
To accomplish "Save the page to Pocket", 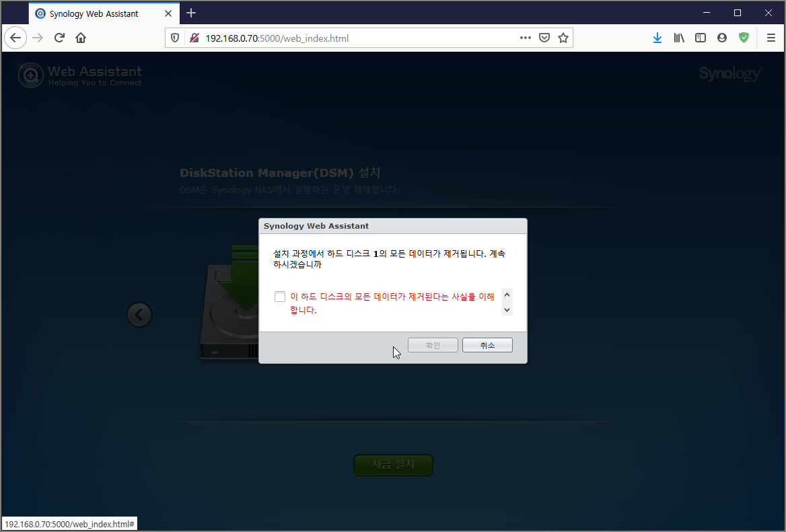I will pyautogui.click(x=544, y=38).
